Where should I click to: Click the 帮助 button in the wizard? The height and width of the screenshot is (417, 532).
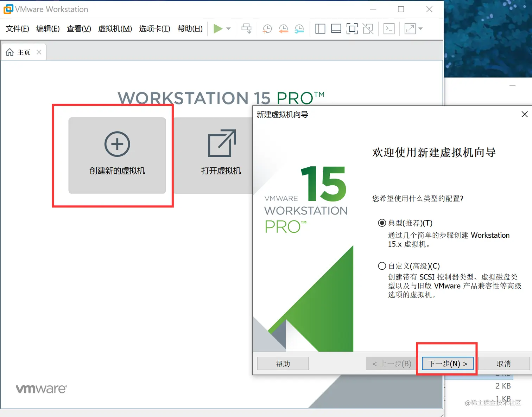(283, 364)
